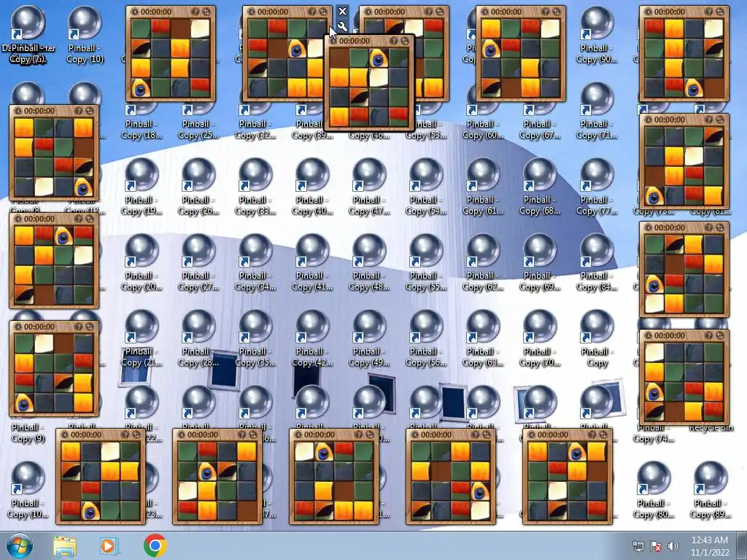
Task: Open Action Center flag in system tray
Action: 656,546
